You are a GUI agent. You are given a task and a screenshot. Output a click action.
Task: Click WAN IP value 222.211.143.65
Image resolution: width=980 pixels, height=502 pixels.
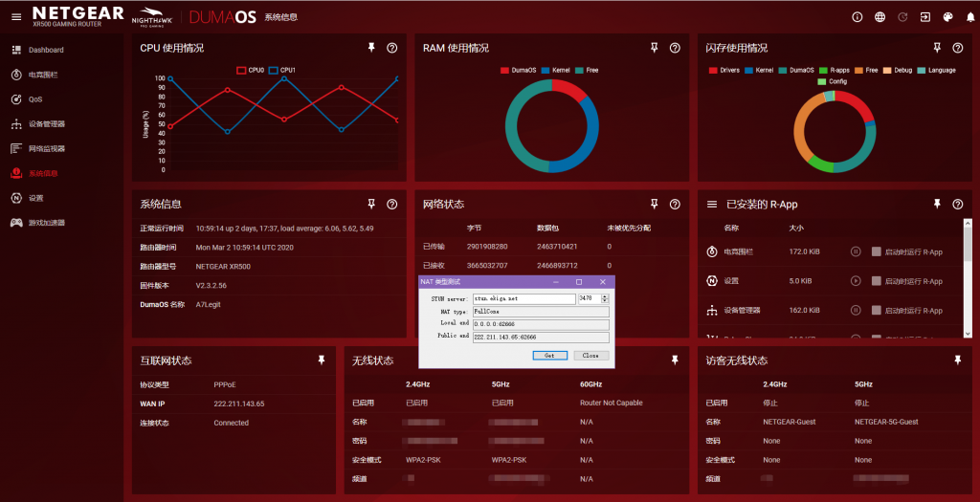tap(238, 404)
